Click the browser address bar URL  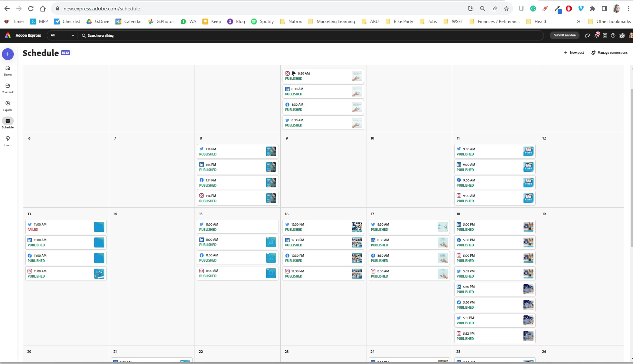102,9
